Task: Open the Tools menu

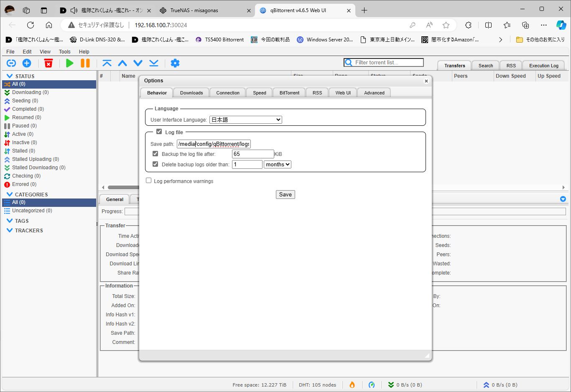Action: click(65, 52)
